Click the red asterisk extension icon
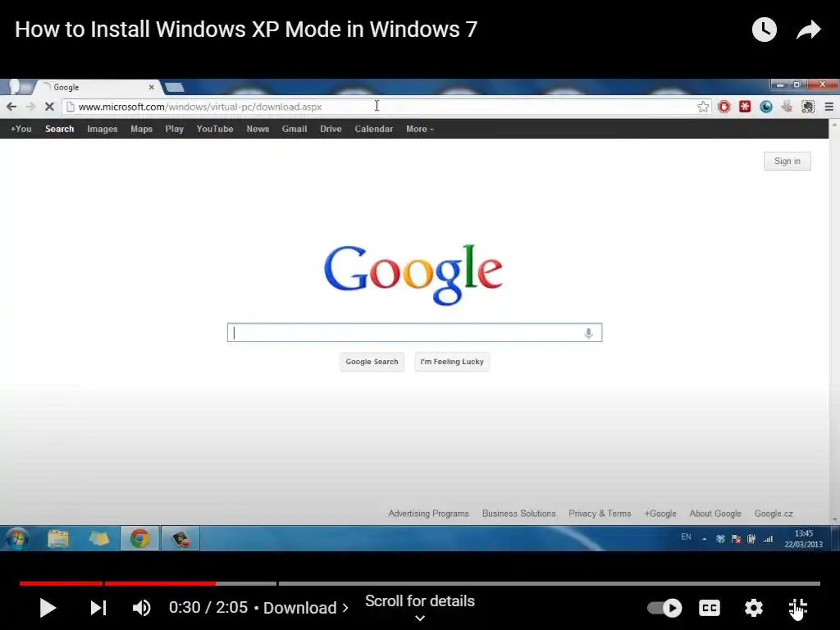This screenshot has width=840, height=630. click(745, 107)
